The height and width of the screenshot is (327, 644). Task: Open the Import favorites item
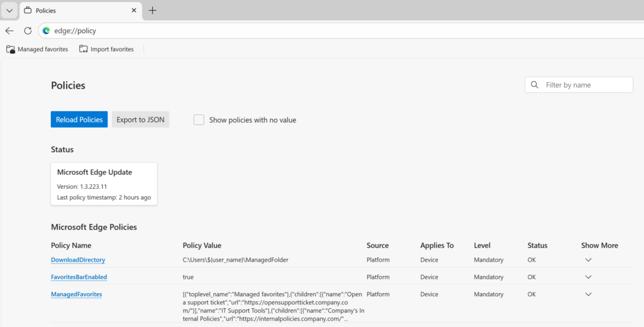click(106, 49)
